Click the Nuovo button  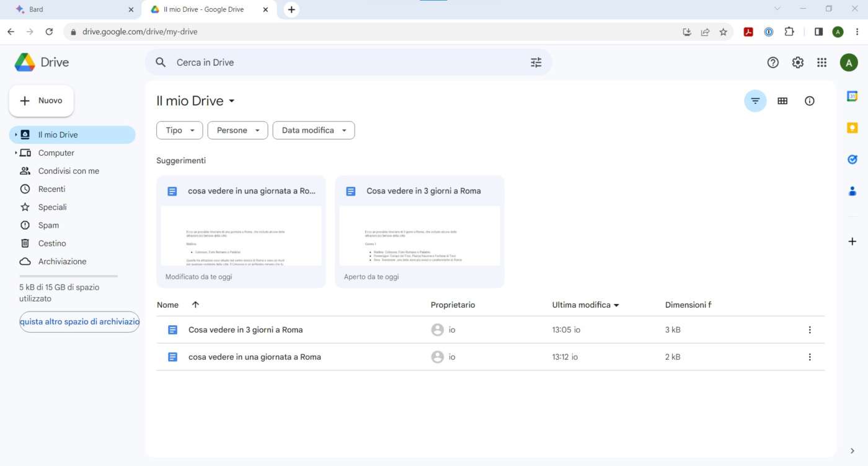click(41, 101)
